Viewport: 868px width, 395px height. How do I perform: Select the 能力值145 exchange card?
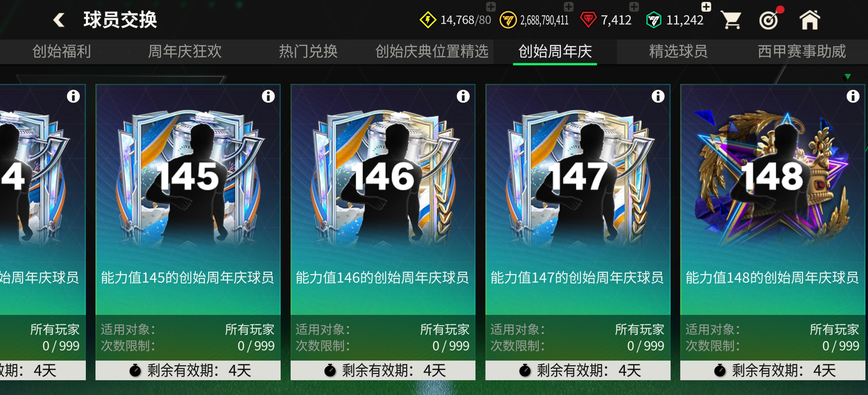click(188, 232)
